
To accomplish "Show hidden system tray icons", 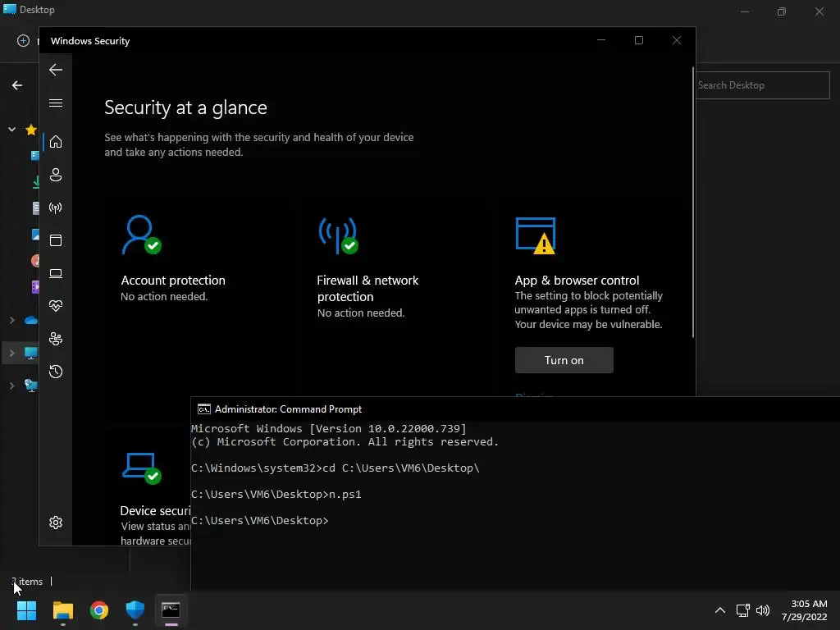I will (720, 610).
